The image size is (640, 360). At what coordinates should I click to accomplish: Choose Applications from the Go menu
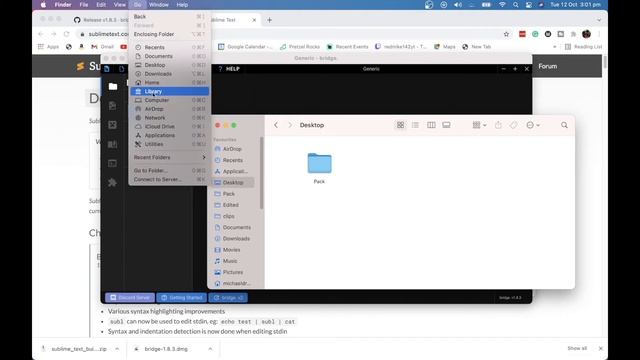(x=169, y=136)
